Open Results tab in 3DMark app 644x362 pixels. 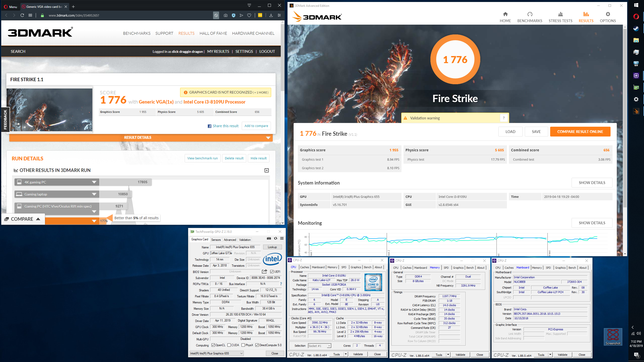[x=586, y=17]
